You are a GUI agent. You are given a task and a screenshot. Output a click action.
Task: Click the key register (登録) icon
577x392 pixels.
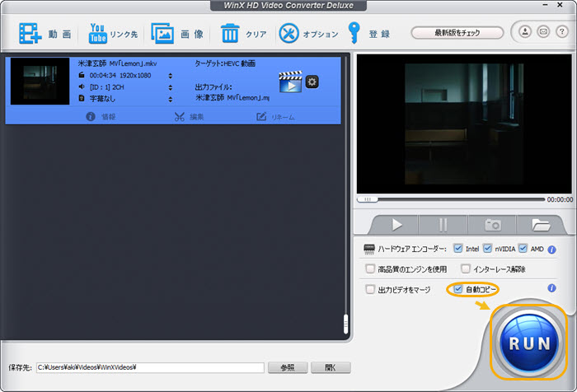[354, 33]
